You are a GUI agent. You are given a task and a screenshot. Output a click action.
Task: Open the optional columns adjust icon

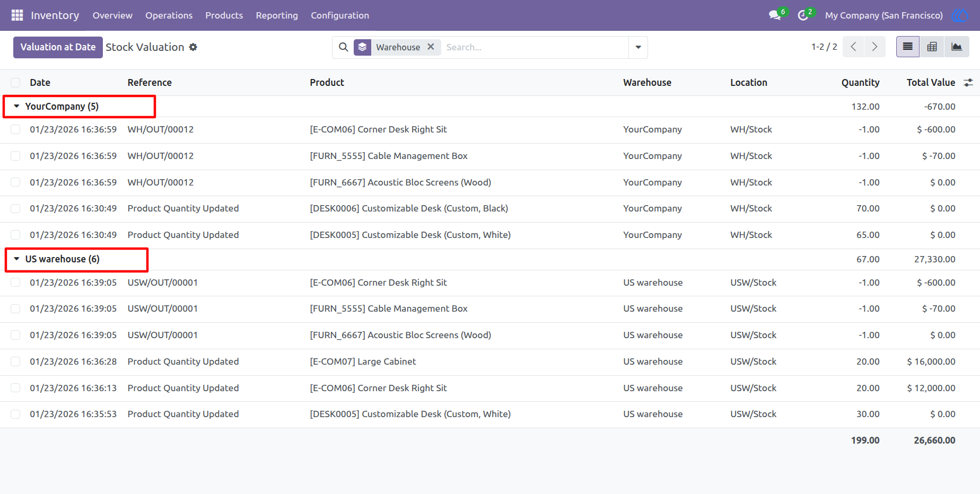(x=968, y=83)
